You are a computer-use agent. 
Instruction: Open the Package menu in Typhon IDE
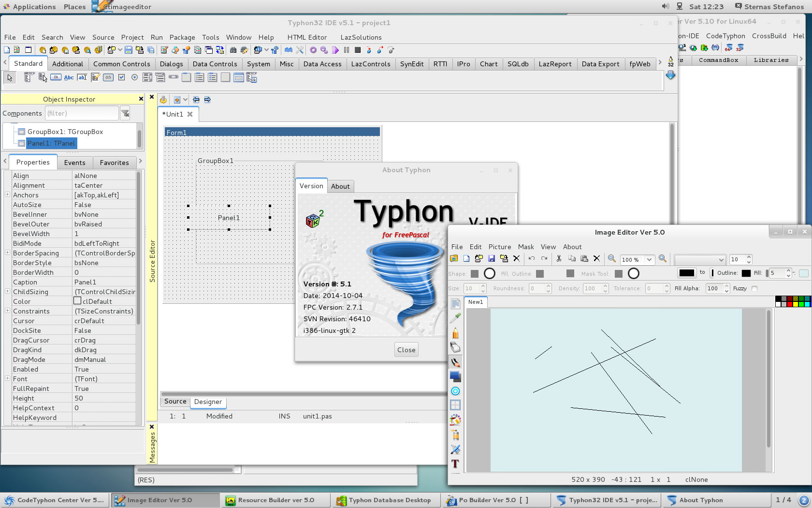click(182, 37)
